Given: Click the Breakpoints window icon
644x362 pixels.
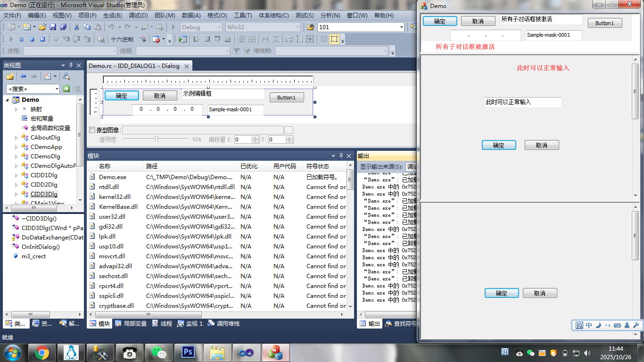Looking at the screenshot, I should [156, 39].
